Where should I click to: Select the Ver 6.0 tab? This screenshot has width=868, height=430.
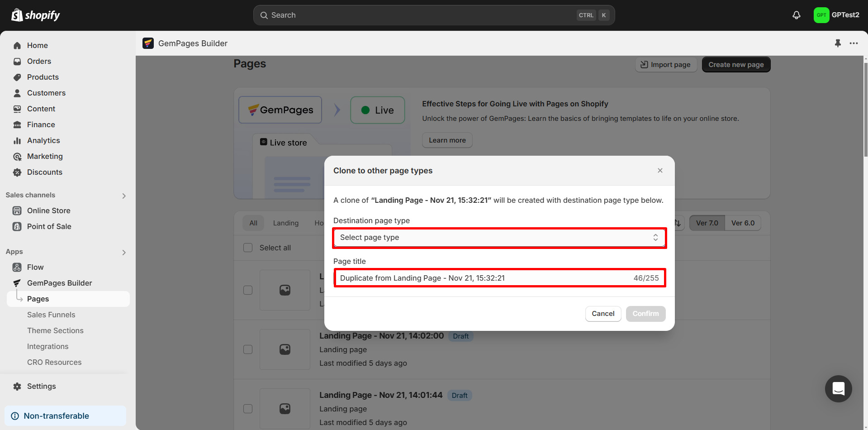(743, 223)
